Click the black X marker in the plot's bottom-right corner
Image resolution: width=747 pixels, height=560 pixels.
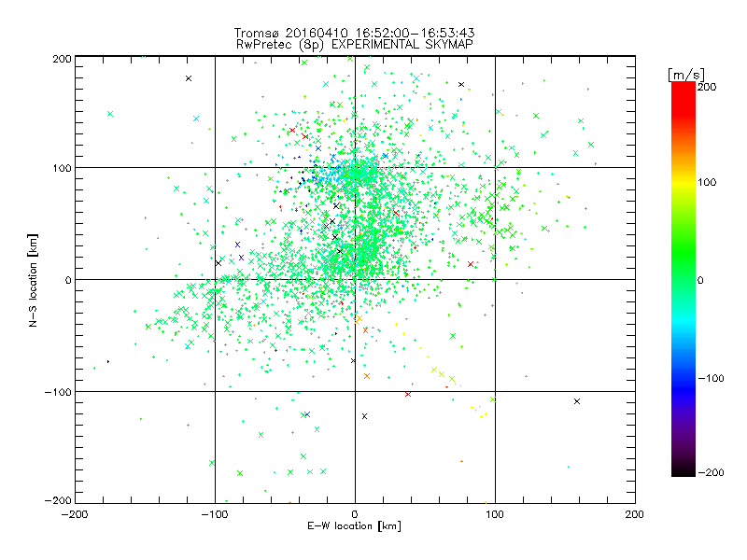click(577, 401)
